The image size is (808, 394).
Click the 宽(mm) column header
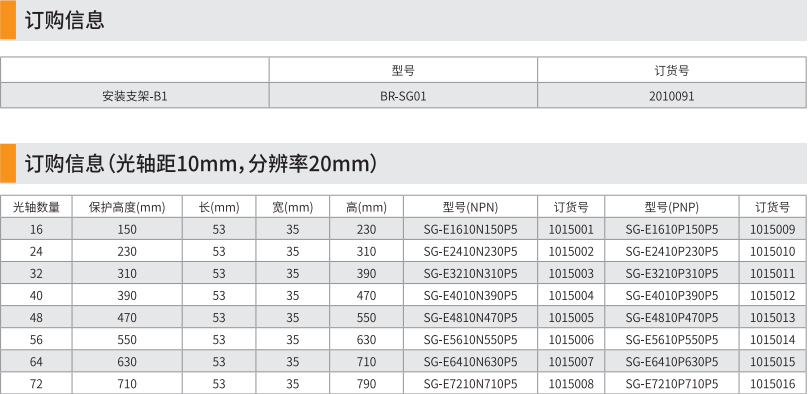(293, 208)
